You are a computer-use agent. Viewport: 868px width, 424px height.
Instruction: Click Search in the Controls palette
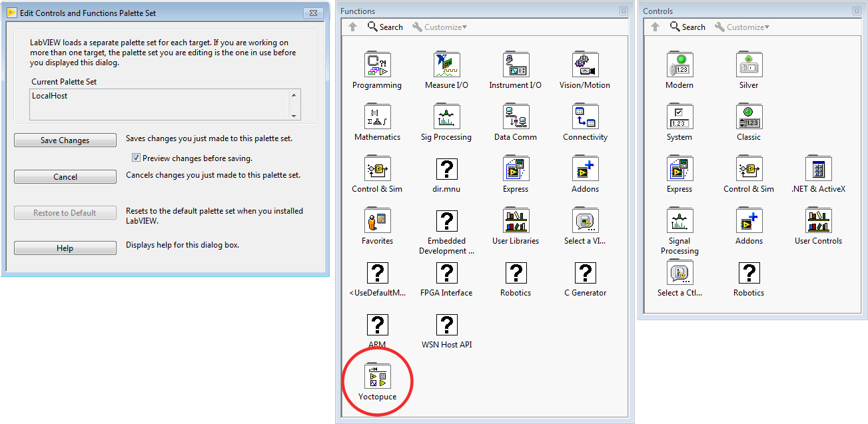pos(687,27)
